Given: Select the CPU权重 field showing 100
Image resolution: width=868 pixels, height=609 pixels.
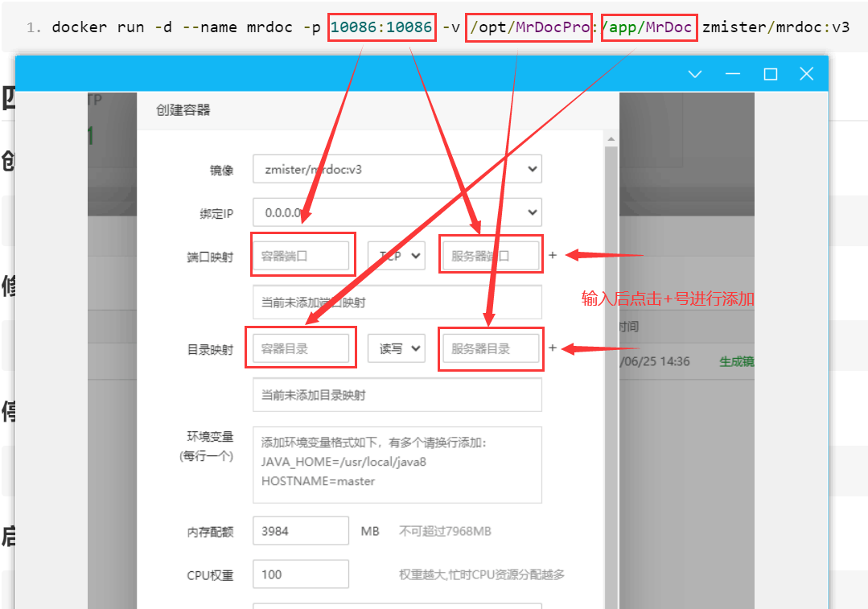Looking at the screenshot, I should tap(300, 574).
